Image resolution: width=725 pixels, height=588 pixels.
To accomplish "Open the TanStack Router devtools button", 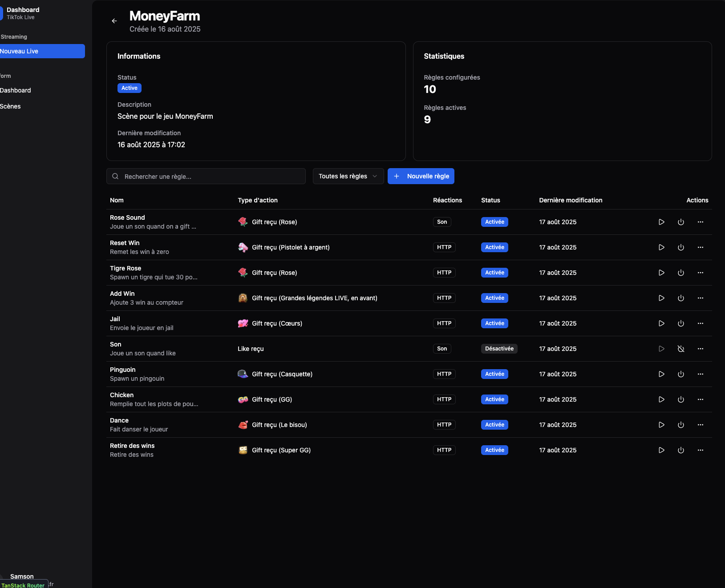I will pyautogui.click(x=23, y=585).
